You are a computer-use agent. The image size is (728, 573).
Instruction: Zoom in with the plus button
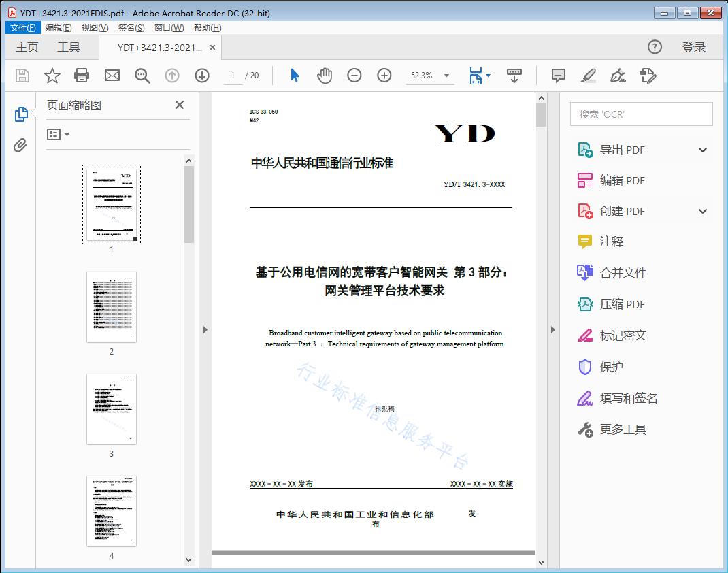point(384,75)
